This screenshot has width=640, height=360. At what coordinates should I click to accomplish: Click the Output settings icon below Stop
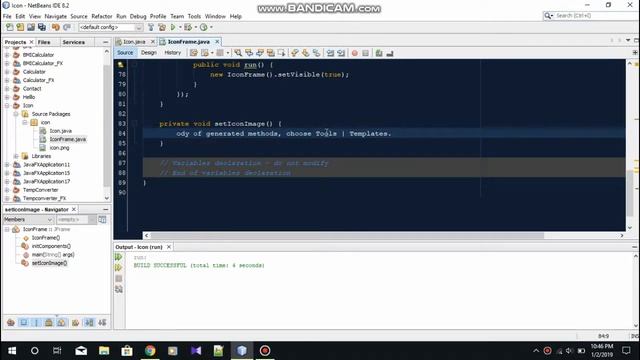[118, 289]
